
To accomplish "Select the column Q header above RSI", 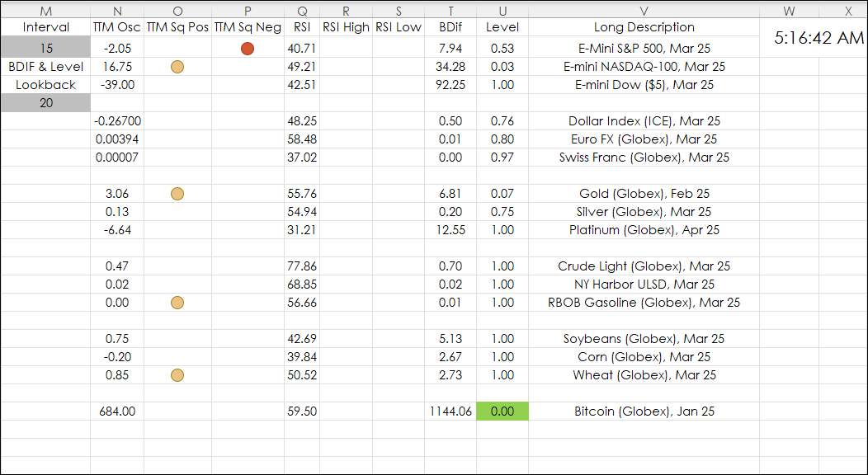I will (302, 11).
